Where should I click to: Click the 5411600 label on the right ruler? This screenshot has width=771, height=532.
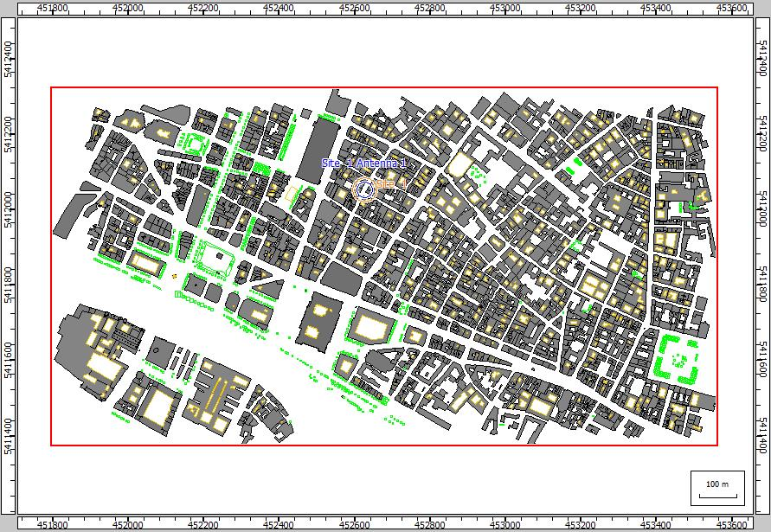click(762, 356)
